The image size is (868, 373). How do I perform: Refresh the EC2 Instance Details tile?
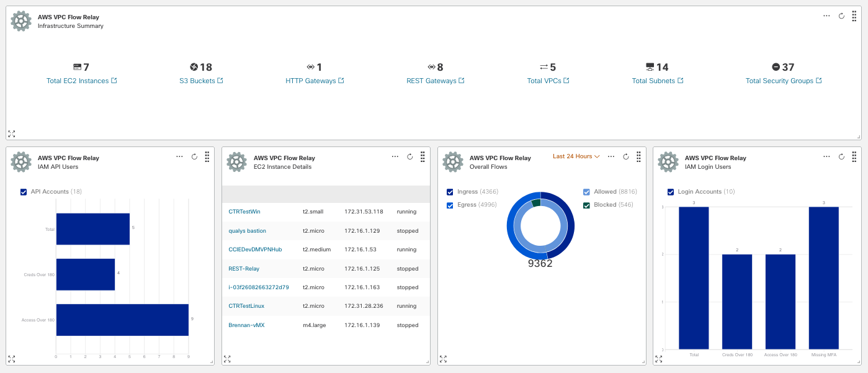409,157
